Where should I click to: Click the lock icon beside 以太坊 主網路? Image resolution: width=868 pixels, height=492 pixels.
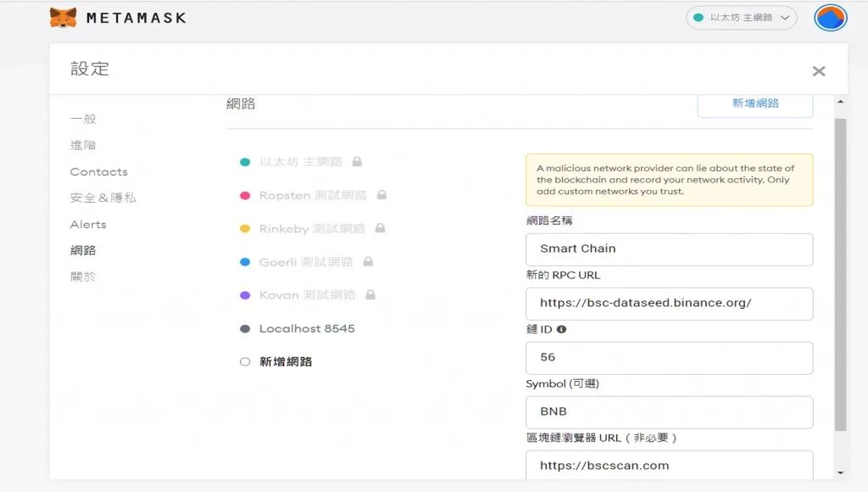[357, 161]
